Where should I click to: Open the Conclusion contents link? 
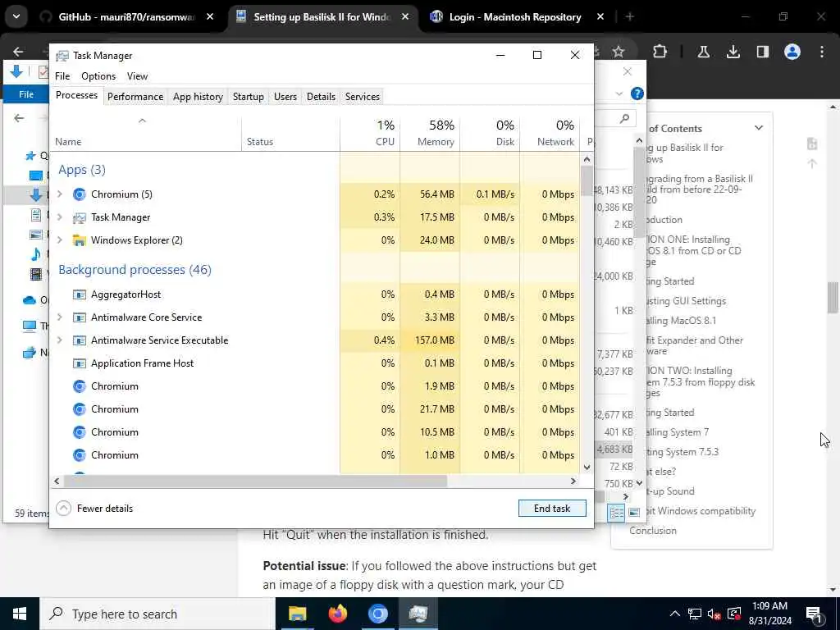652,531
